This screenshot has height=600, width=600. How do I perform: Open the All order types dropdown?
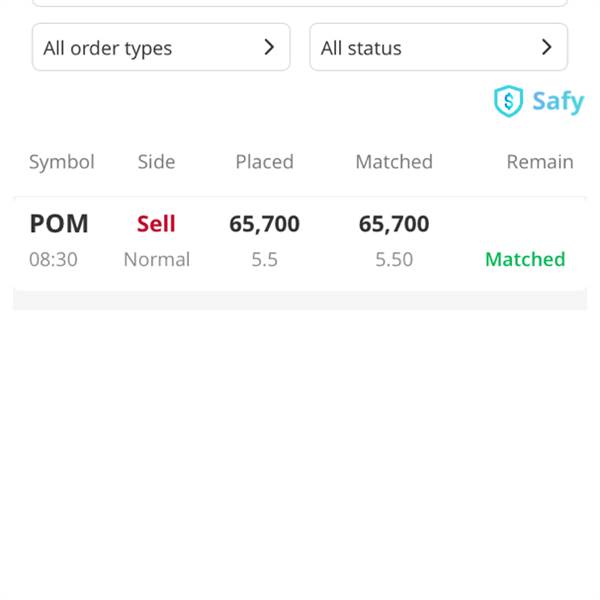click(161, 47)
